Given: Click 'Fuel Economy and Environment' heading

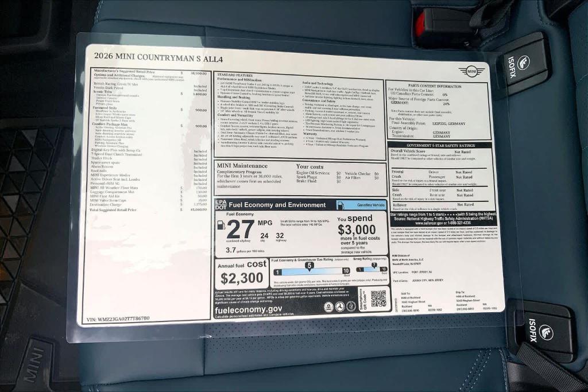Looking at the screenshot, I should tap(277, 205).
